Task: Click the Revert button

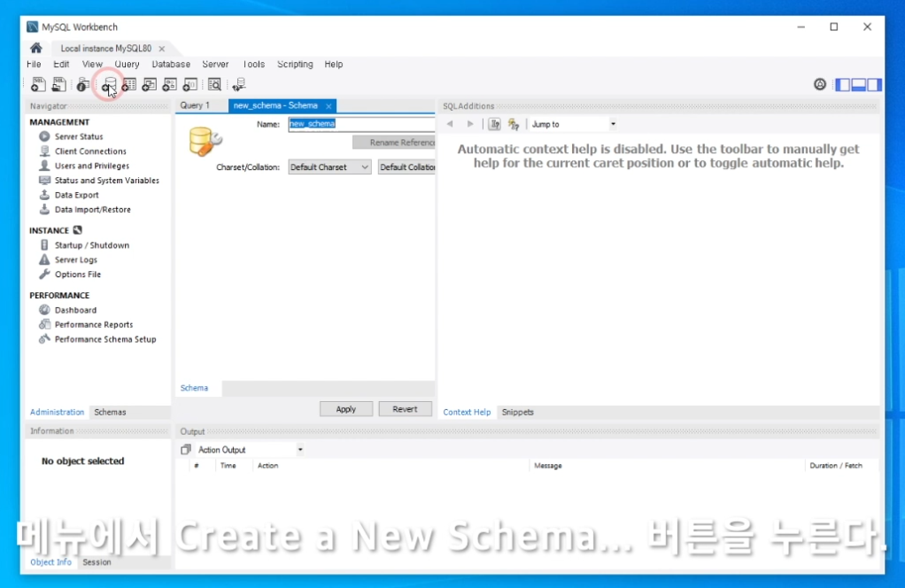Action: [405, 409]
